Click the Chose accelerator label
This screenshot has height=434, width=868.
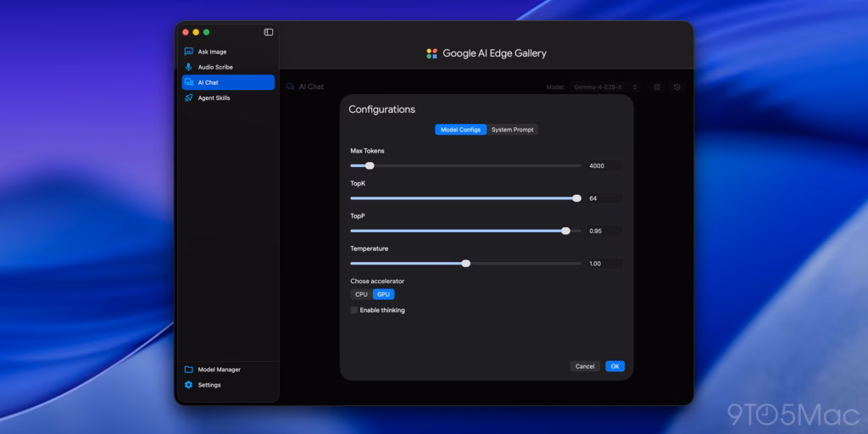click(377, 281)
